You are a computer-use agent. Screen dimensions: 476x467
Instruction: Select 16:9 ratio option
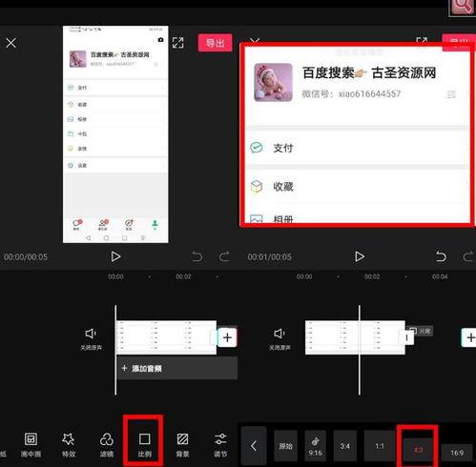(x=457, y=453)
